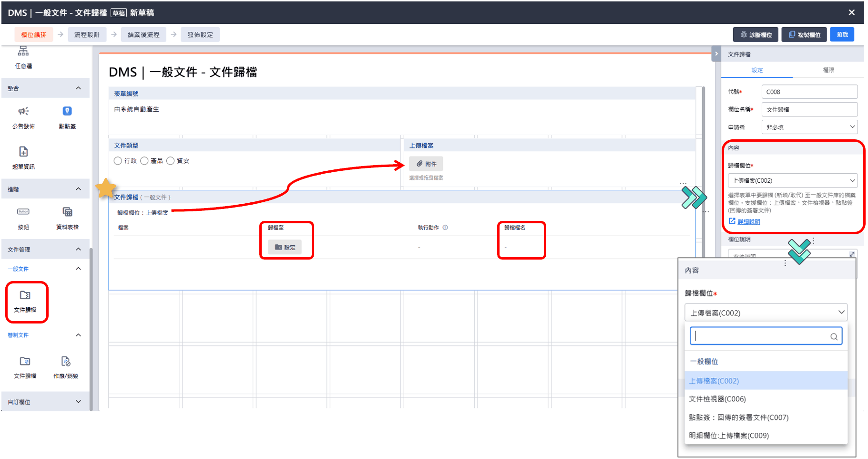The width and height of the screenshot is (868, 459).
Task: Choose the 按鈕 button field icon
Action: (23, 212)
